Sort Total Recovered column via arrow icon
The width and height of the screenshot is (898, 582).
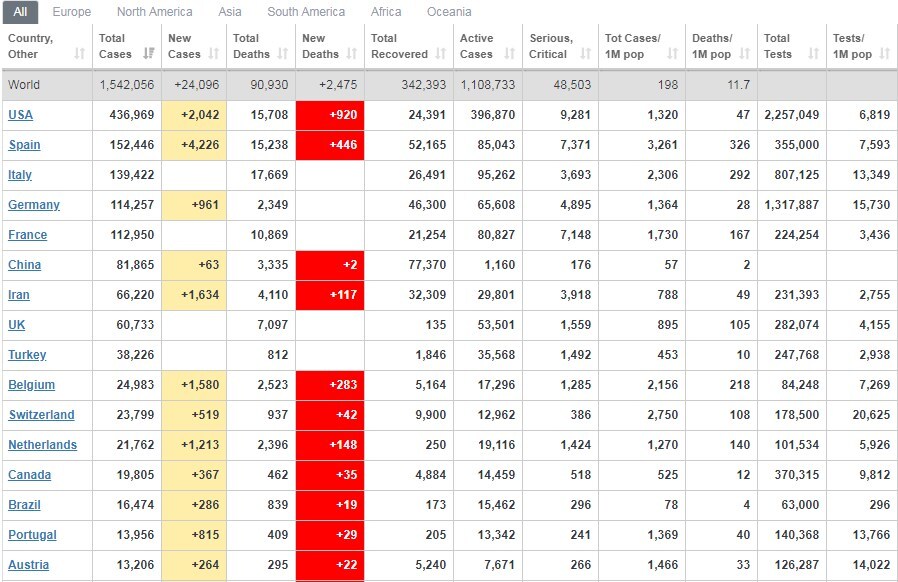[439, 54]
